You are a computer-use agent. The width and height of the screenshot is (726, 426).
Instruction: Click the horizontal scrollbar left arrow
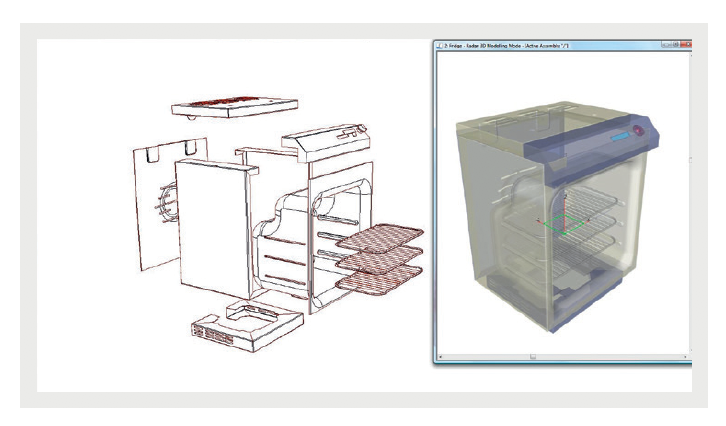point(440,357)
